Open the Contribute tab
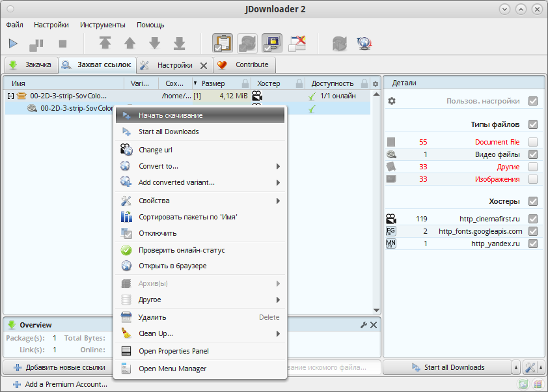The width and height of the screenshot is (548, 392). pos(244,64)
